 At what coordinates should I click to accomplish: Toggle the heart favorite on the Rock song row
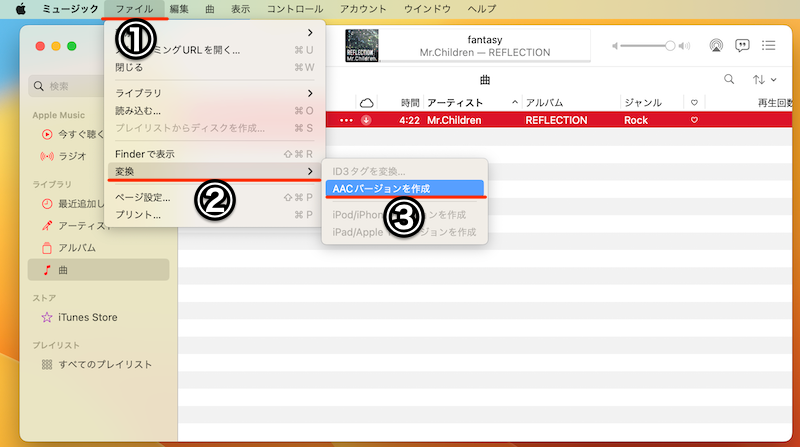(694, 120)
